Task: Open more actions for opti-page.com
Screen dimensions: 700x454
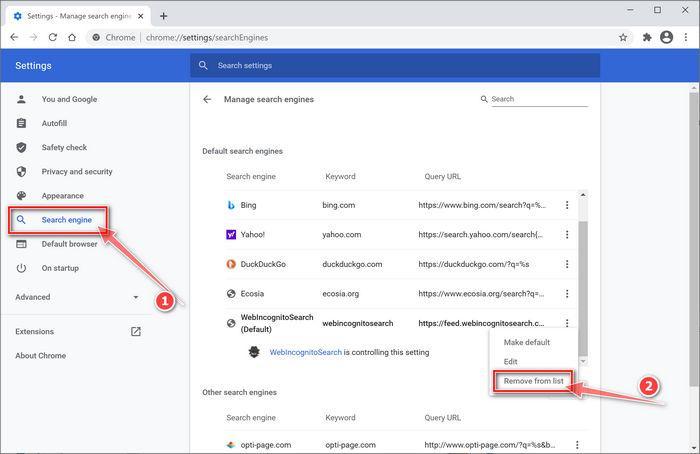Action: coord(577,445)
